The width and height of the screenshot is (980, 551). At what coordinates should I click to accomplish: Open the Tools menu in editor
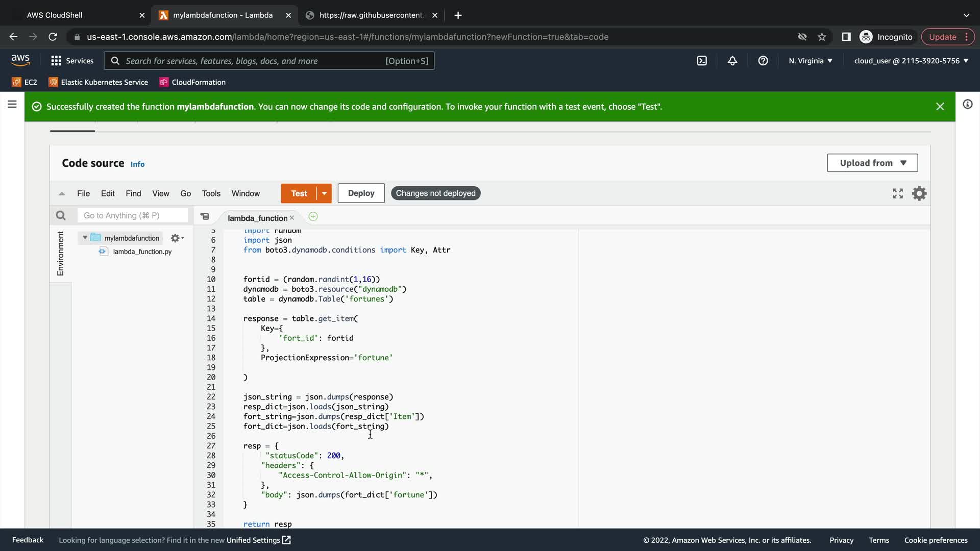(x=211, y=193)
